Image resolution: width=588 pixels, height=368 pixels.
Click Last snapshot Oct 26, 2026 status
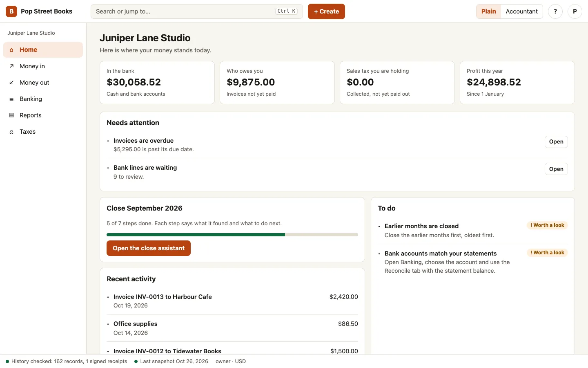(171, 361)
